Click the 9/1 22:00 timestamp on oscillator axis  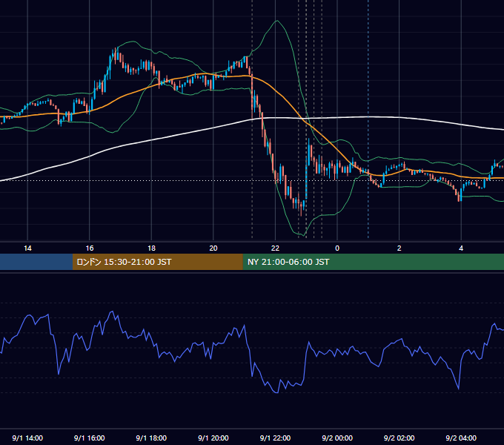tap(275, 438)
